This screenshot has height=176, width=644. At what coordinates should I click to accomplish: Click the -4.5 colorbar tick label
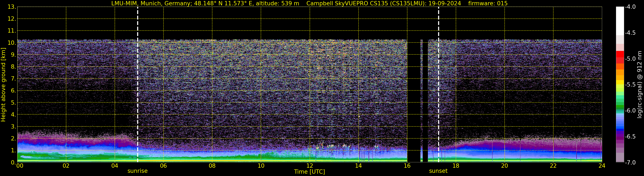click(630, 33)
